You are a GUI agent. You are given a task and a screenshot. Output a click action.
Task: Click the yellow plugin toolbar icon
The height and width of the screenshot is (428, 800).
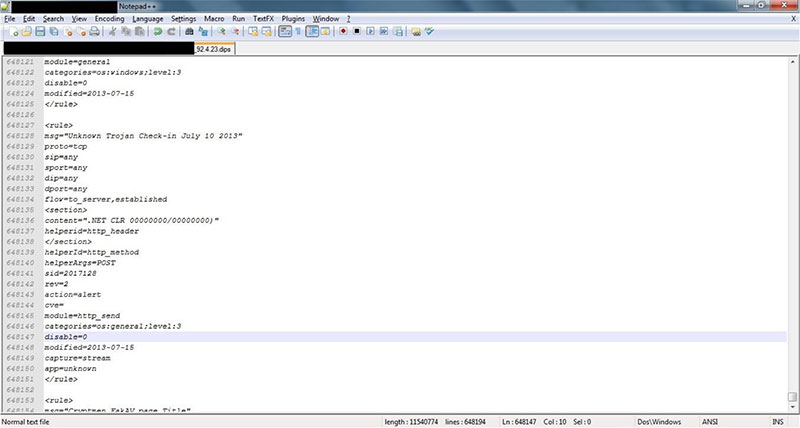(x=416, y=32)
